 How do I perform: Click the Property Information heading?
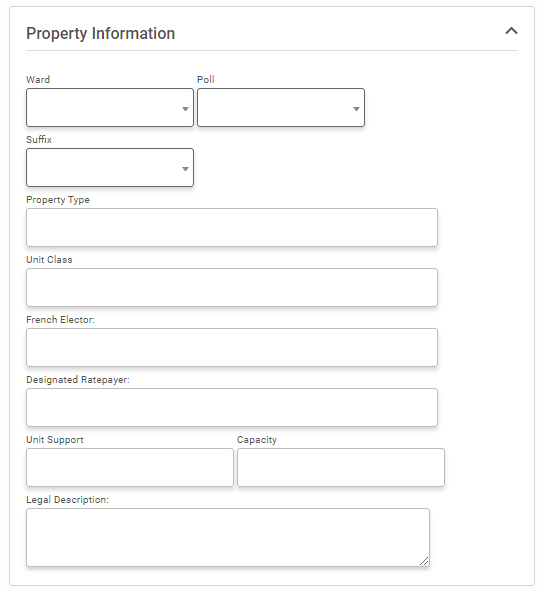point(100,33)
